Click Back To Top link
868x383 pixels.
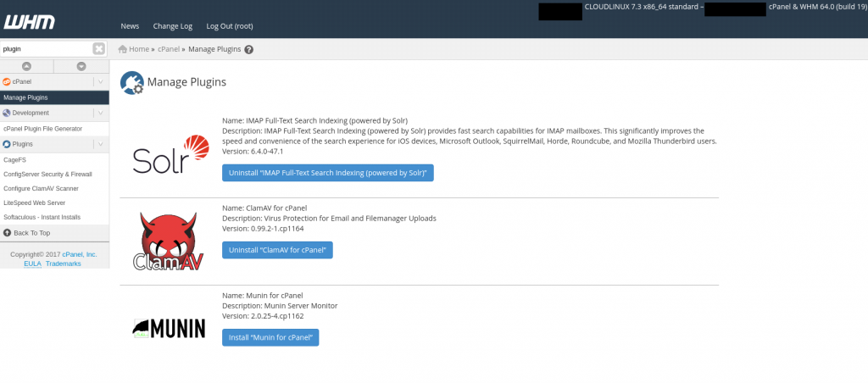pyautogui.click(x=32, y=233)
